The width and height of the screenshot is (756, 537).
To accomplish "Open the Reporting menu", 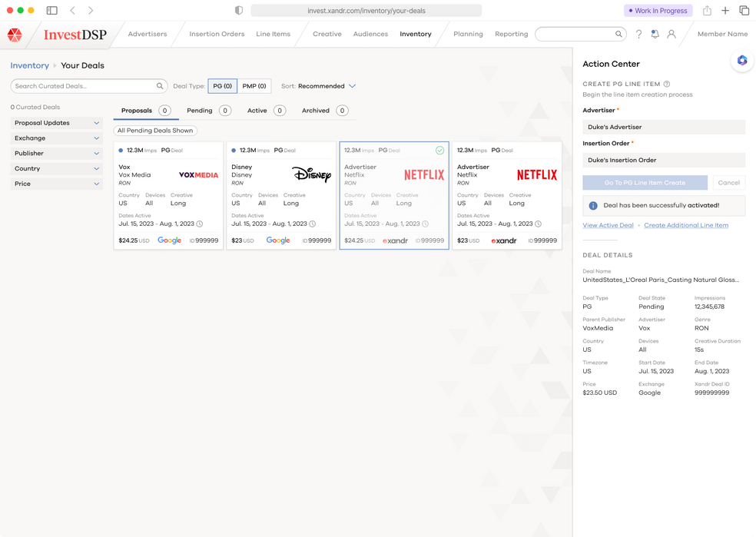I will (511, 34).
